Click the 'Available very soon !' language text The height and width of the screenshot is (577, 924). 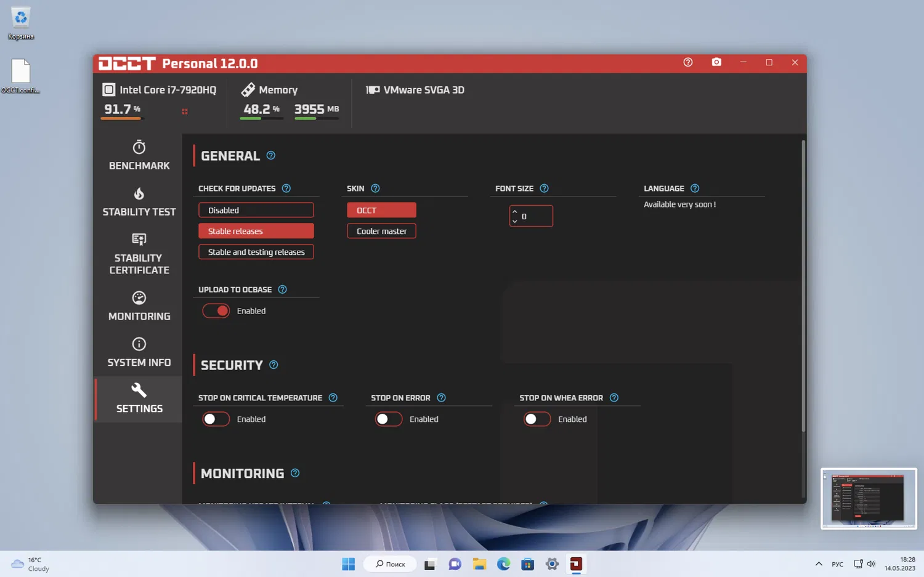[679, 204]
